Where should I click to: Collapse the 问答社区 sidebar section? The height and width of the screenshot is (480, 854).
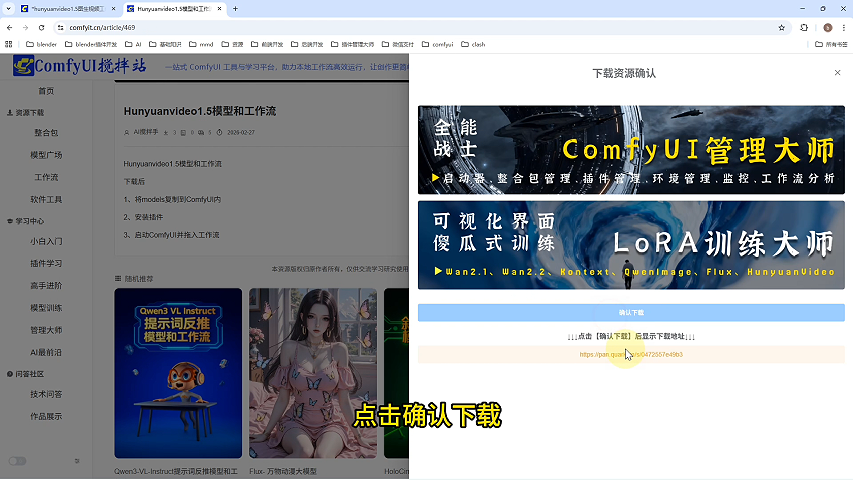[x=26, y=374]
